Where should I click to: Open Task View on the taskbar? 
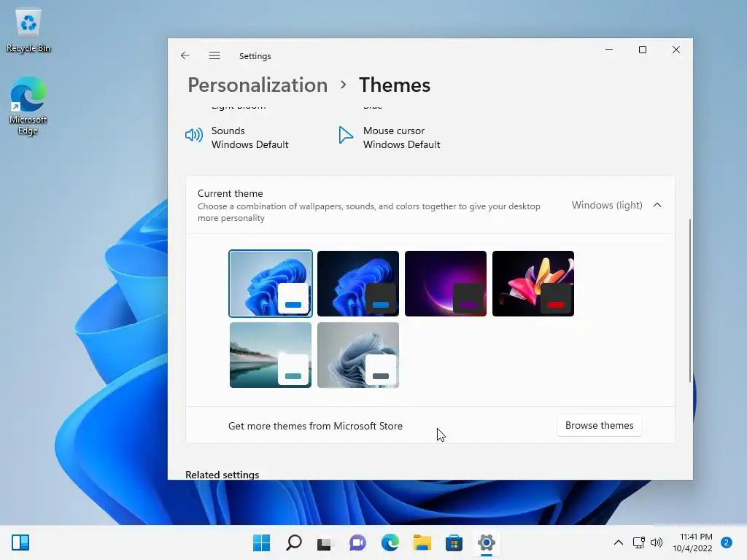coord(325,542)
